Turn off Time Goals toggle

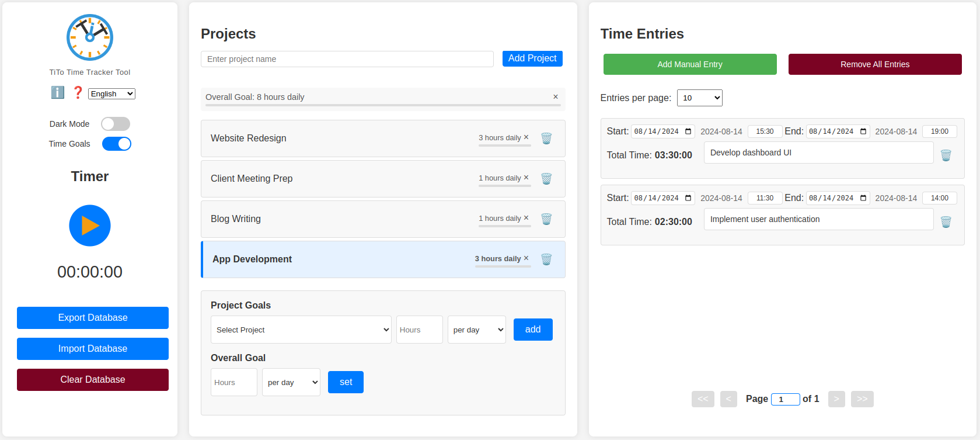[x=117, y=144]
